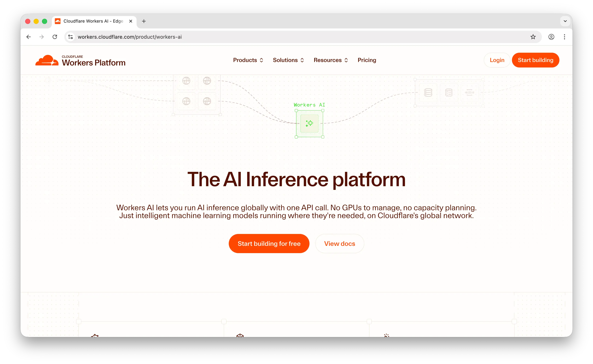Open the Chrome three-dot menu
Screen dimensions: 593x364
pyautogui.click(x=565, y=37)
